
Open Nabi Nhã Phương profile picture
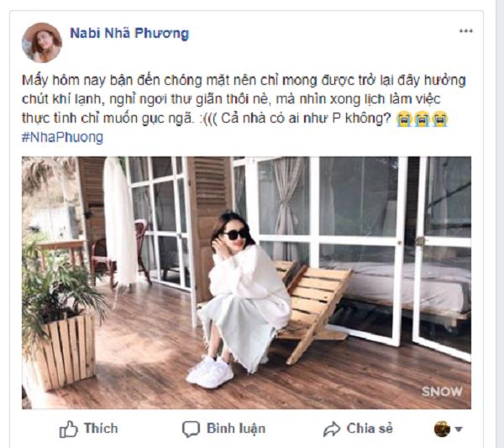[x=41, y=43]
